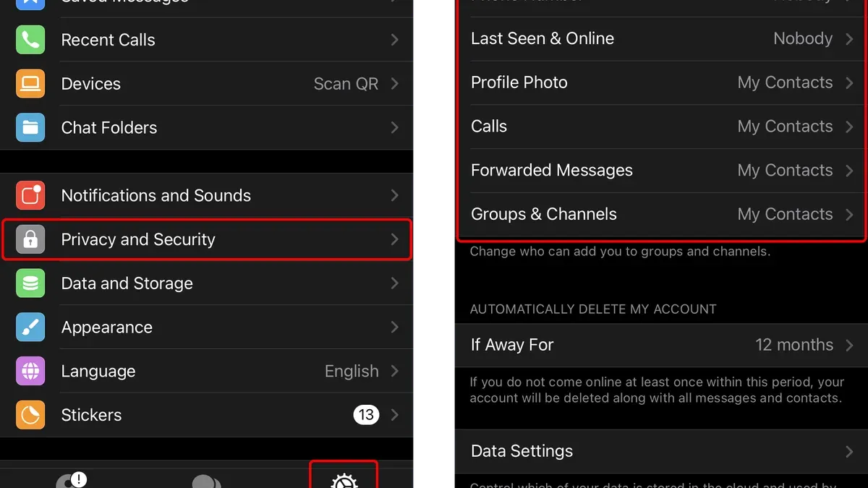Screen dimensions: 868x488
Task: Tap the Notifications and Sounds chevron
Action: 395,195
